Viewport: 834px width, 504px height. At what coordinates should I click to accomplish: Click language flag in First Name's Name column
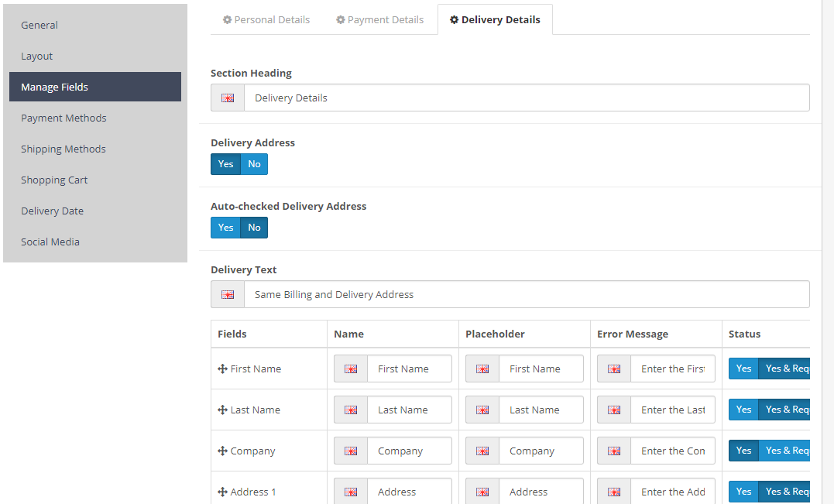tap(351, 369)
